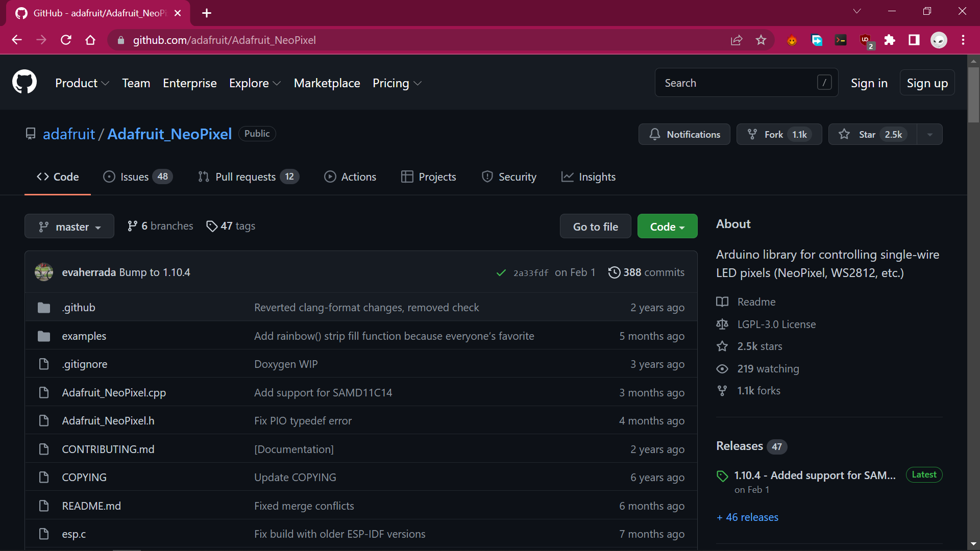Open the Marketplace nav link
This screenshot has height=551, width=980.
327,83
